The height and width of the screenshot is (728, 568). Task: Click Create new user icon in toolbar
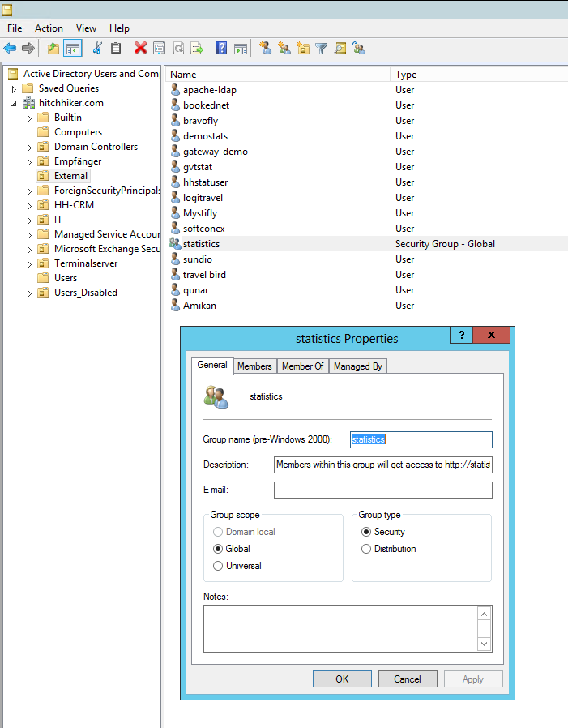265,49
